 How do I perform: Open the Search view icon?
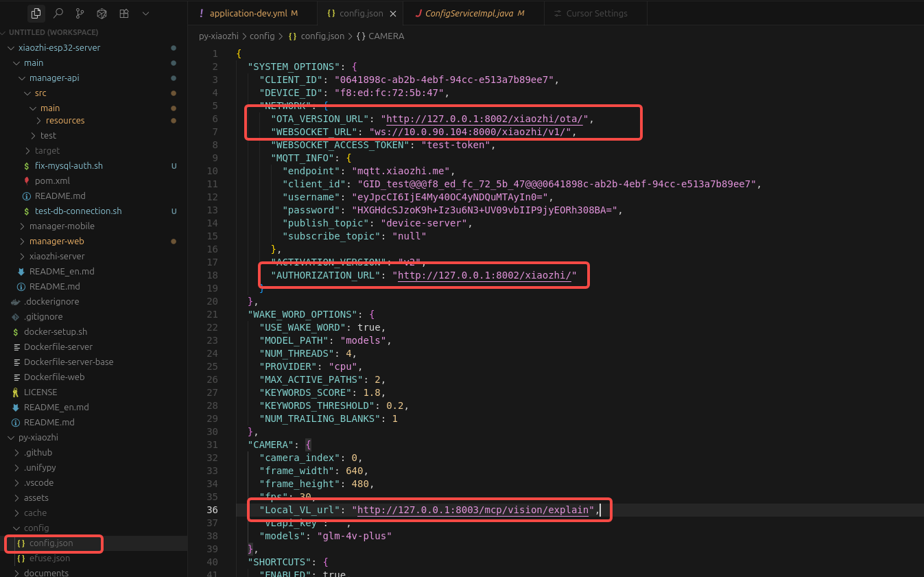[x=58, y=13]
